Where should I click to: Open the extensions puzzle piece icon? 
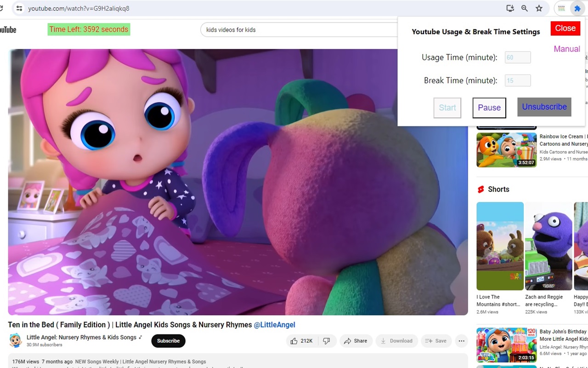[577, 8]
